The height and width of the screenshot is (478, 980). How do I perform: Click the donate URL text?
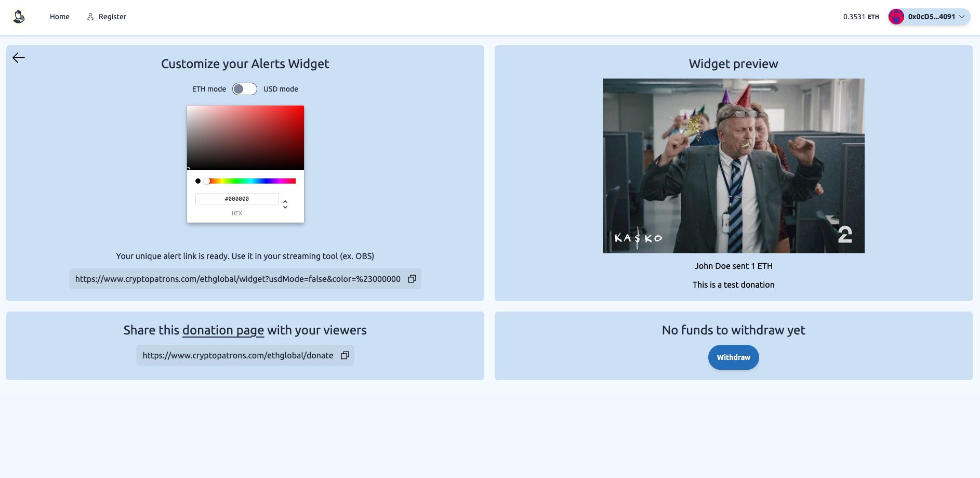(238, 355)
